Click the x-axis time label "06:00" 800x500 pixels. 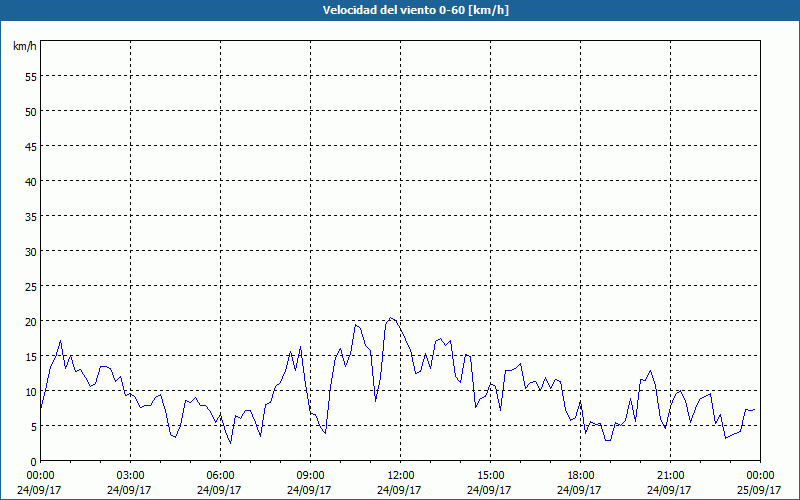click(x=220, y=476)
